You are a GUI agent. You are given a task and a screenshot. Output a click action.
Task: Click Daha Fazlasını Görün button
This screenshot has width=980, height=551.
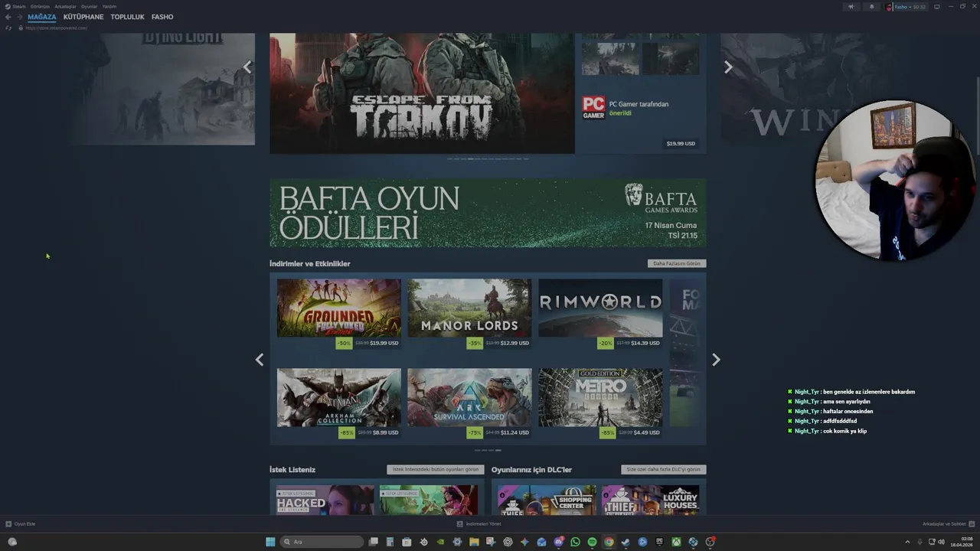point(677,263)
